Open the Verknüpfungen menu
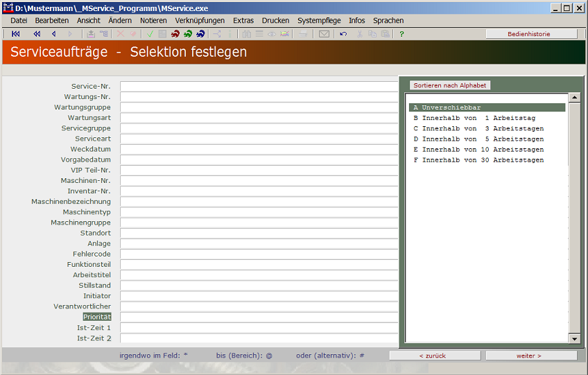Image resolution: width=588 pixels, height=375 pixels. coord(200,21)
